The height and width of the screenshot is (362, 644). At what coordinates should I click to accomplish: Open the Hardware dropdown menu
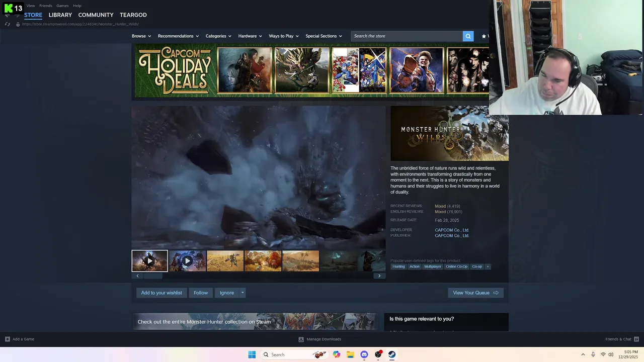250,36
